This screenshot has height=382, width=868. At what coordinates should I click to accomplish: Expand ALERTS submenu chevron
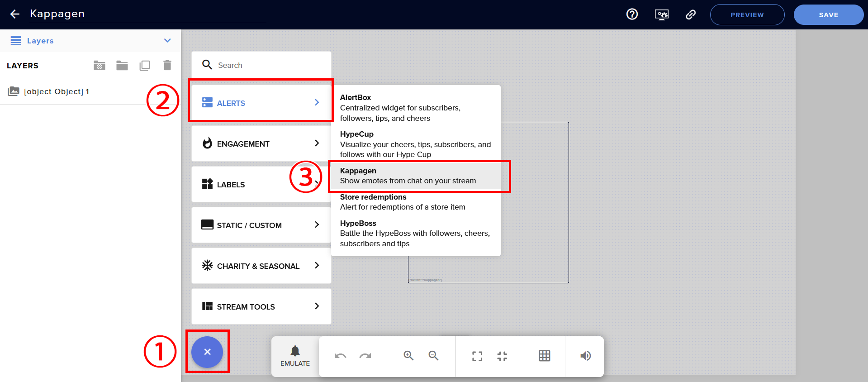pos(317,103)
